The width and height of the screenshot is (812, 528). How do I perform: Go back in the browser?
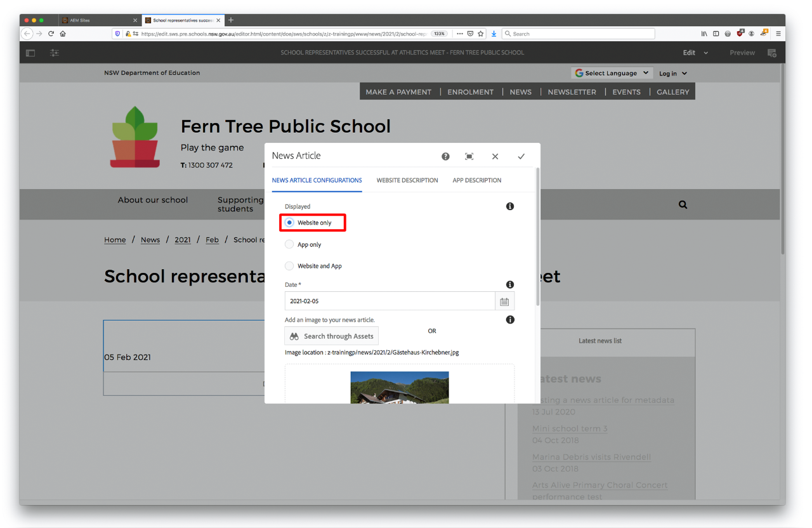(27, 34)
